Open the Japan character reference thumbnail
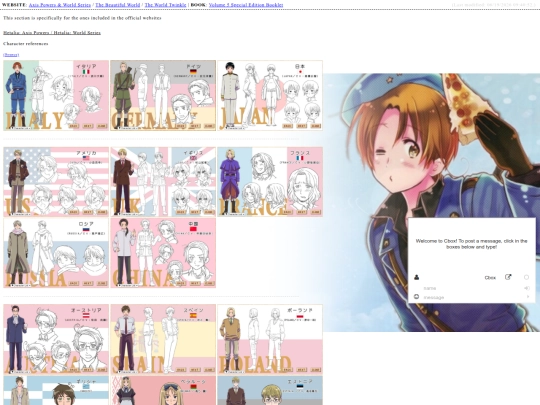This screenshot has width=540, height=405. [270, 95]
